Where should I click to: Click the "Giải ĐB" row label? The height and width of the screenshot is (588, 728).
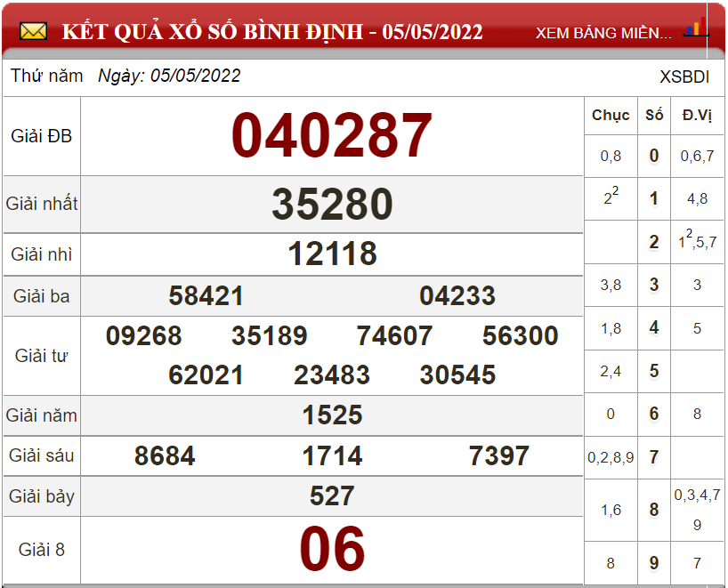coord(41,136)
